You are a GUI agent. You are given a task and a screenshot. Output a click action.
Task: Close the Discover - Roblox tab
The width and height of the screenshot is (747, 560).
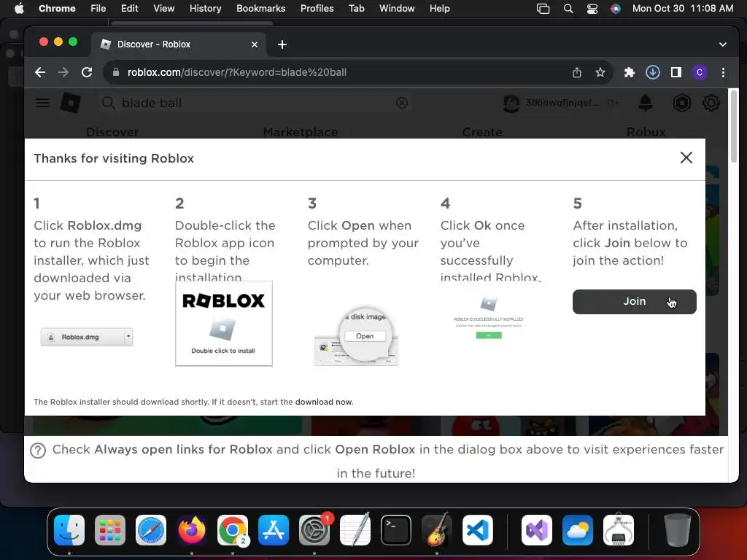click(x=255, y=44)
